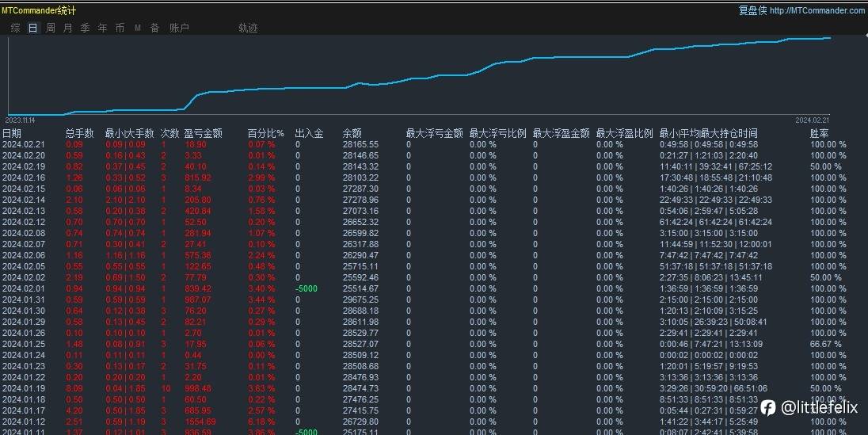Click the balance value 25514.67
868x435 pixels.
(x=360, y=288)
